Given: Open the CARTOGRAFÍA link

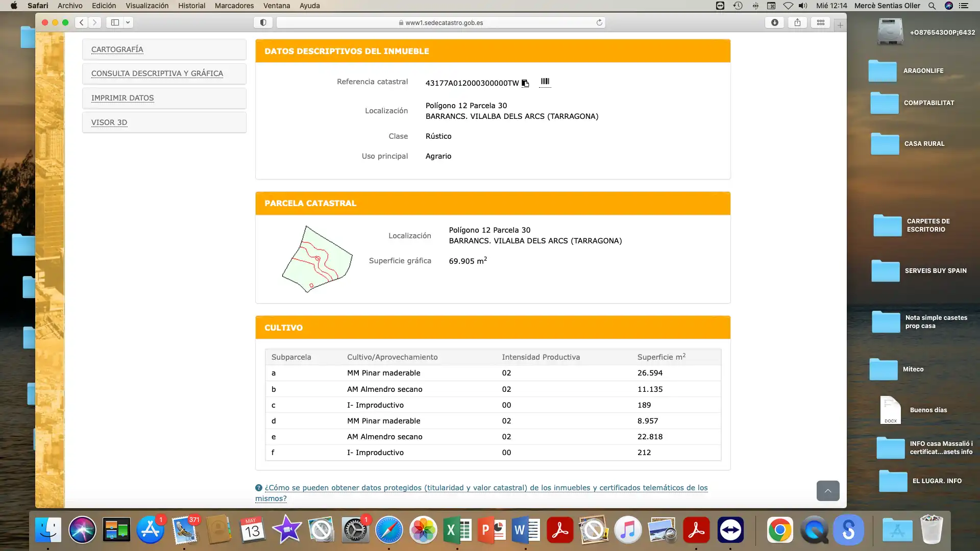Looking at the screenshot, I should point(117,49).
